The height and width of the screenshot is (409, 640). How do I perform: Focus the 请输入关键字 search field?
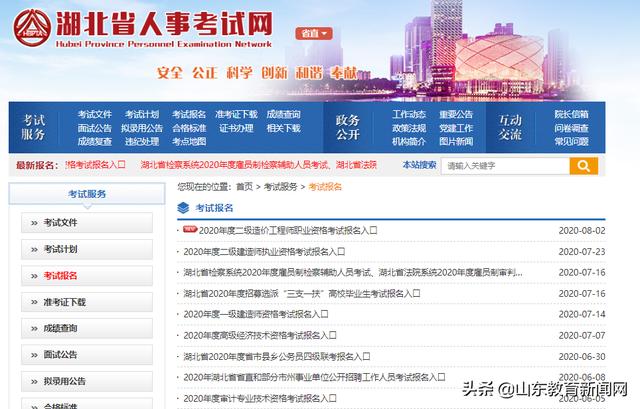tap(505, 166)
